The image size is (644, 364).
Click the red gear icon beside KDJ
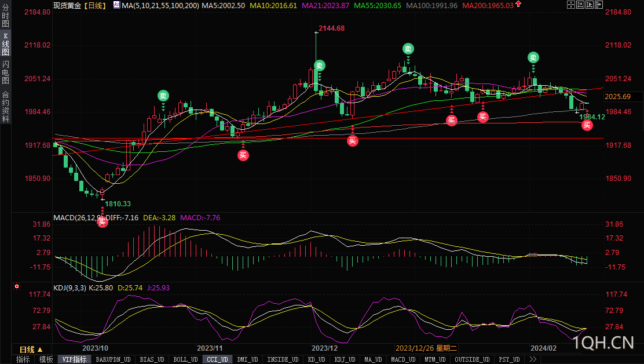pyautogui.click(x=17, y=286)
